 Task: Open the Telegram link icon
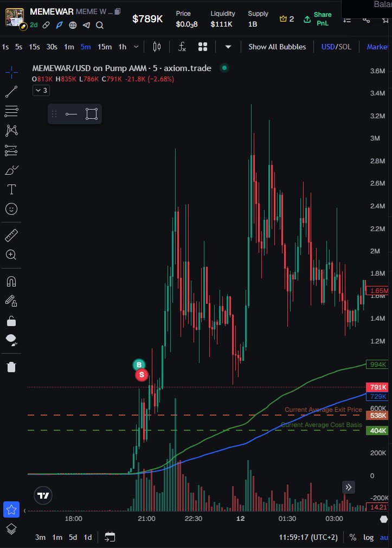pyautogui.click(x=86, y=25)
